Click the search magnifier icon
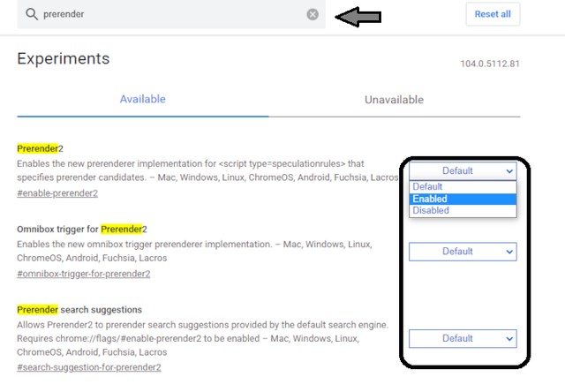Viewport: 565px width, 392px height. 32,15
